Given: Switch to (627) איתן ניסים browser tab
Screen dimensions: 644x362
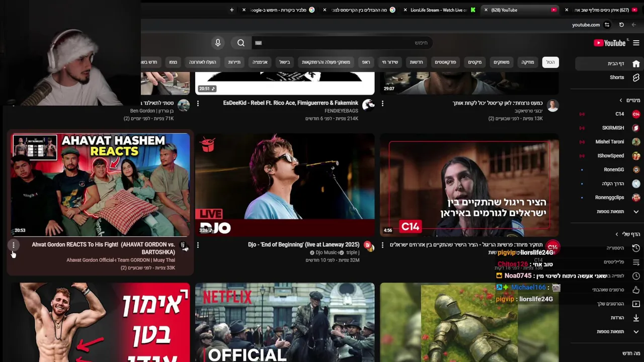Looking at the screenshot, I should pos(604,10).
